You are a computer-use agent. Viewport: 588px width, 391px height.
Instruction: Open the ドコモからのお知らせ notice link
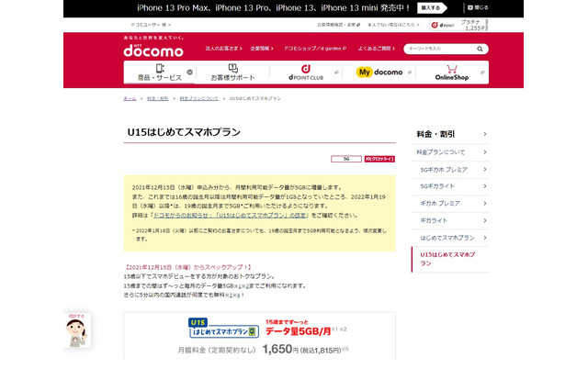click(231, 216)
